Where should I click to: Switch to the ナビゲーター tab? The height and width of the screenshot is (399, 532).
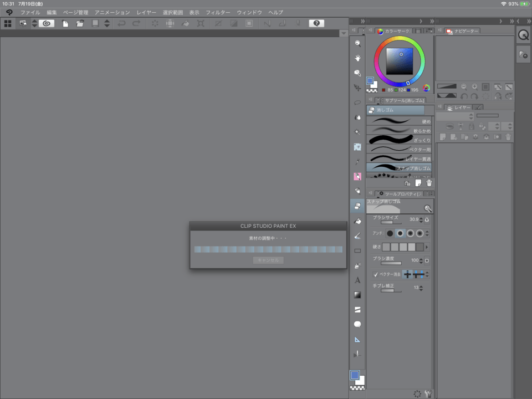463,31
